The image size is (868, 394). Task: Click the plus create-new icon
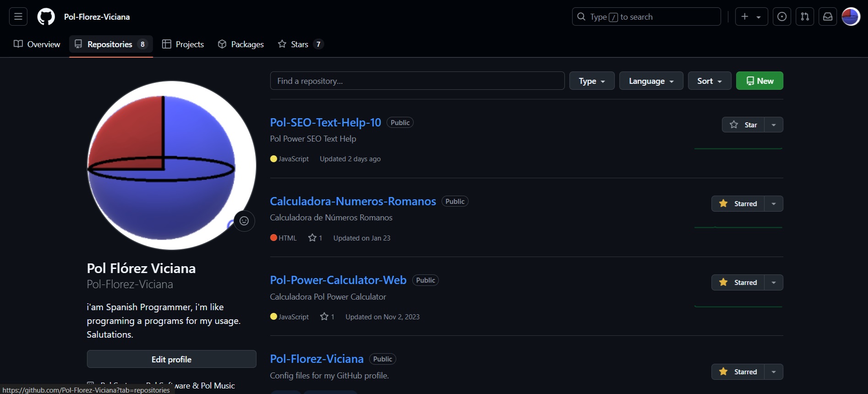(x=745, y=16)
